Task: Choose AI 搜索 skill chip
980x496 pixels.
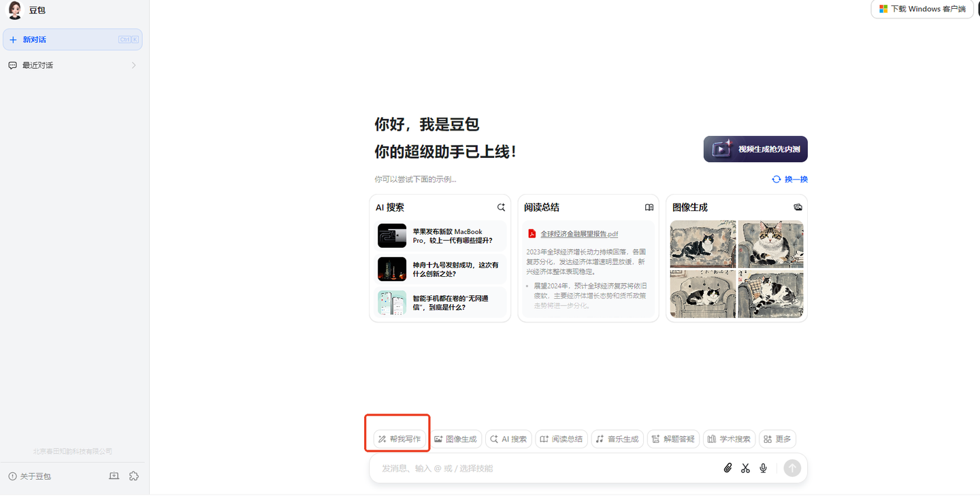Action: point(509,440)
